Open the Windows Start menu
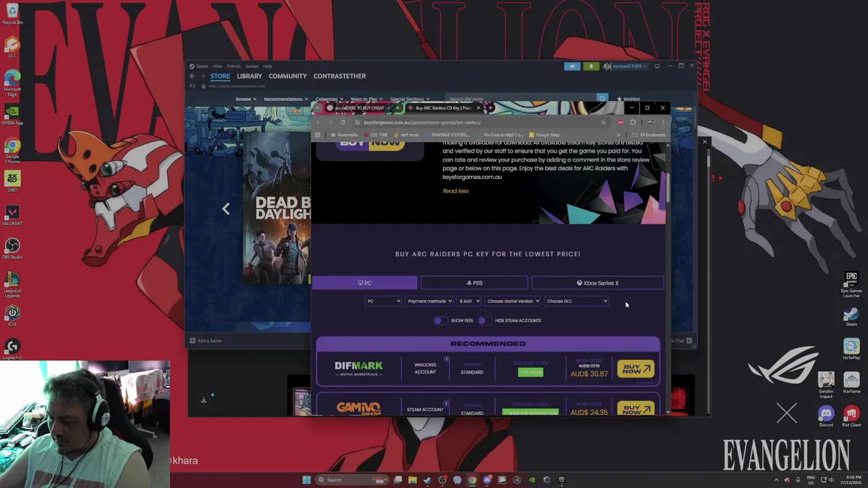This screenshot has width=868, height=488. (307, 480)
